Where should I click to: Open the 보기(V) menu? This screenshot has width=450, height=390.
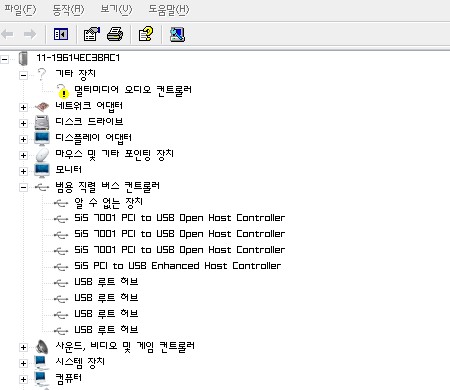116,9
